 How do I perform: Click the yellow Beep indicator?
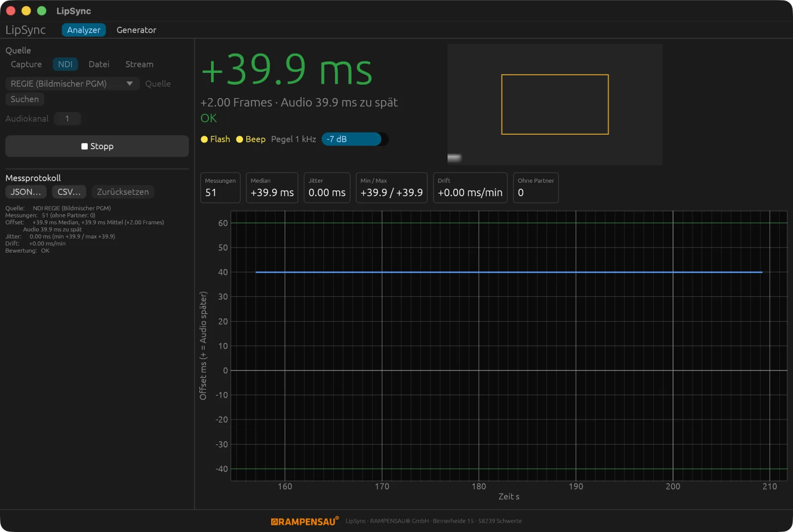(251, 139)
